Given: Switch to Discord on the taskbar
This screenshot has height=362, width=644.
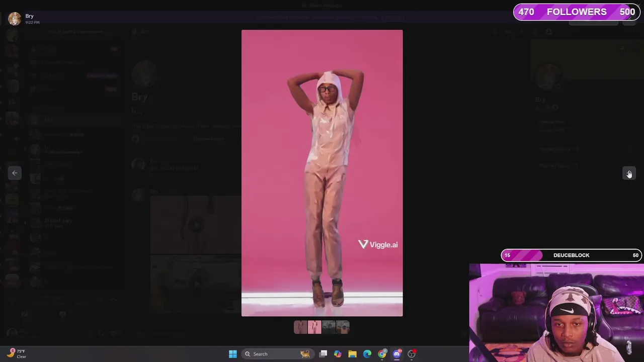Looking at the screenshot, I should click(x=397, y=354).
